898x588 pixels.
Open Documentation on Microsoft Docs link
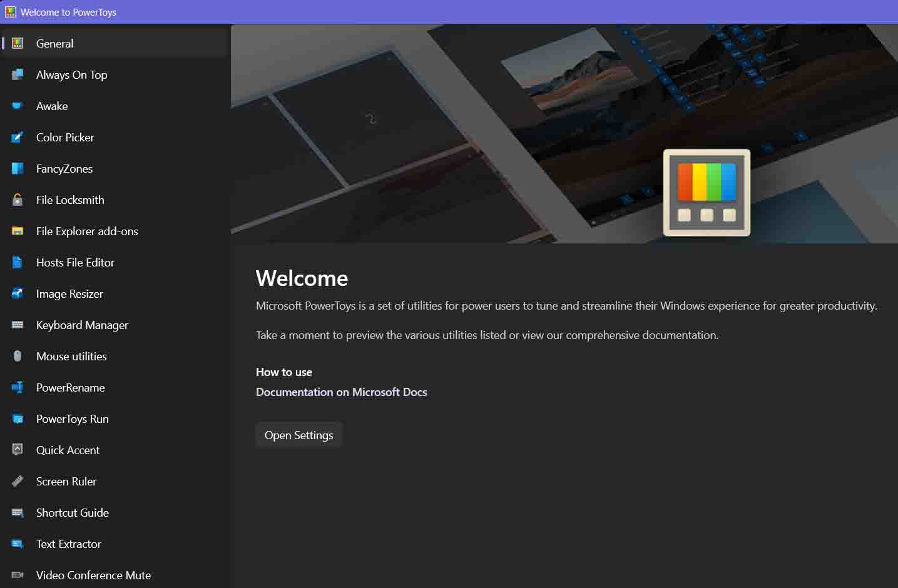tap(341, 392)
